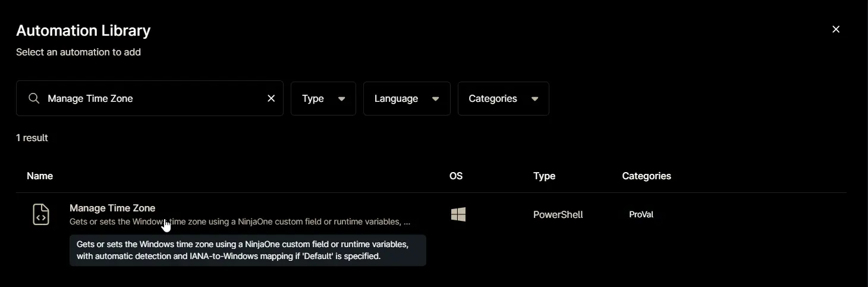
Task: Click the Categories column header
Action: (647, 176)
